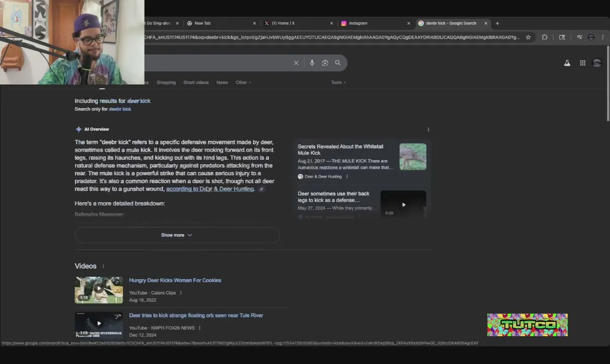
Task: Start voice search with the microphone icon
Action: [x=312, y=63]
